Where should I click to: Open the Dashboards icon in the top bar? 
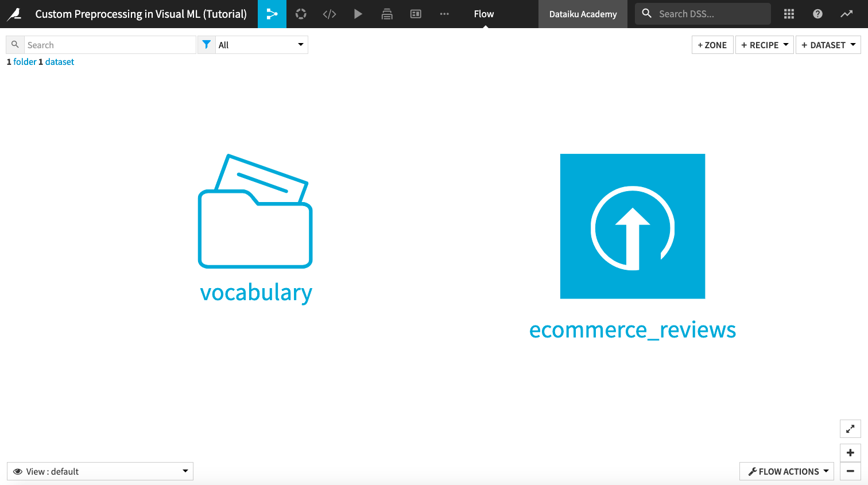pos(416,14)
